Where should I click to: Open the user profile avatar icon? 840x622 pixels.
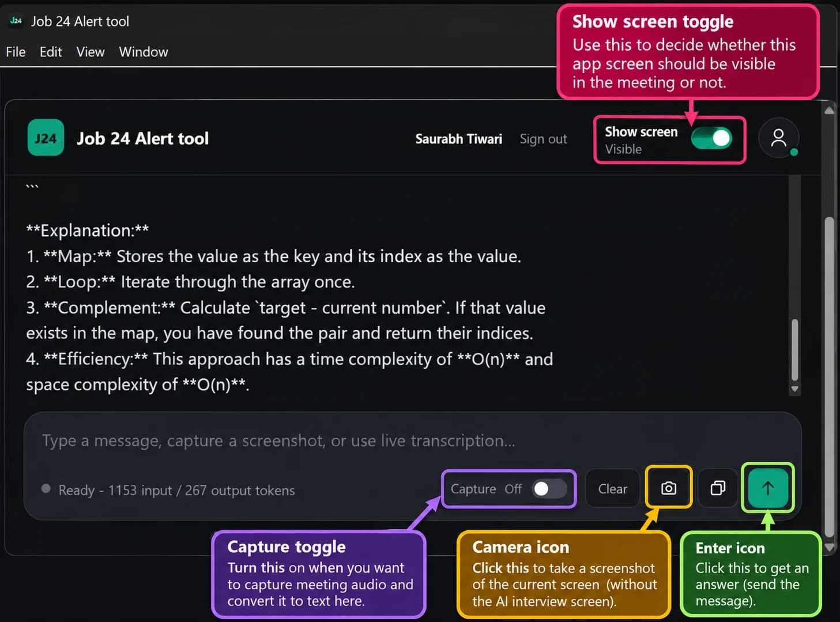coord(778,138)
